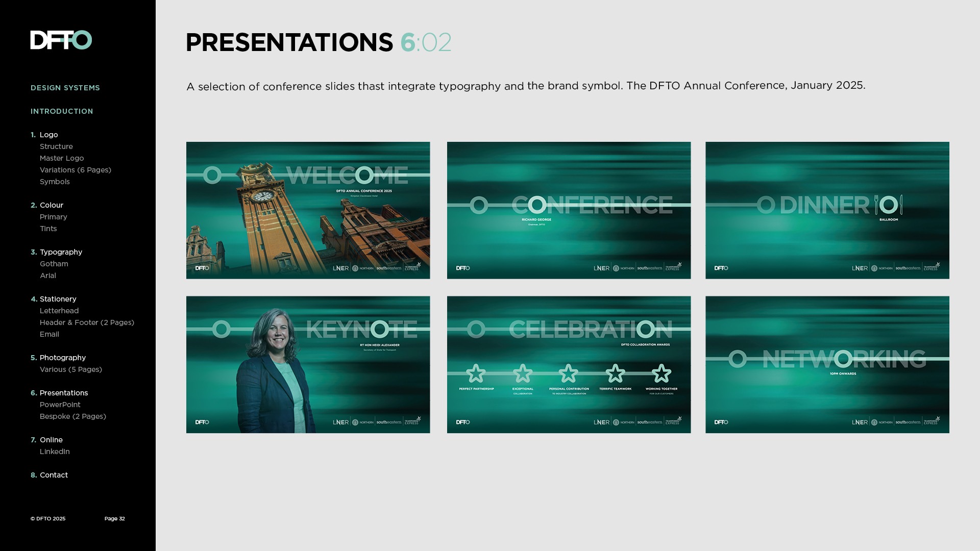980x551 pixels.
Task: Click the DFTO logo in the sidebar
Action: tap(61, 40)
